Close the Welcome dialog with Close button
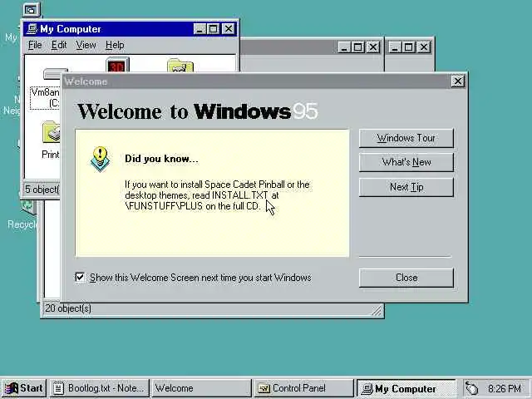The image size is (532, 399). [x=406, y=278]
